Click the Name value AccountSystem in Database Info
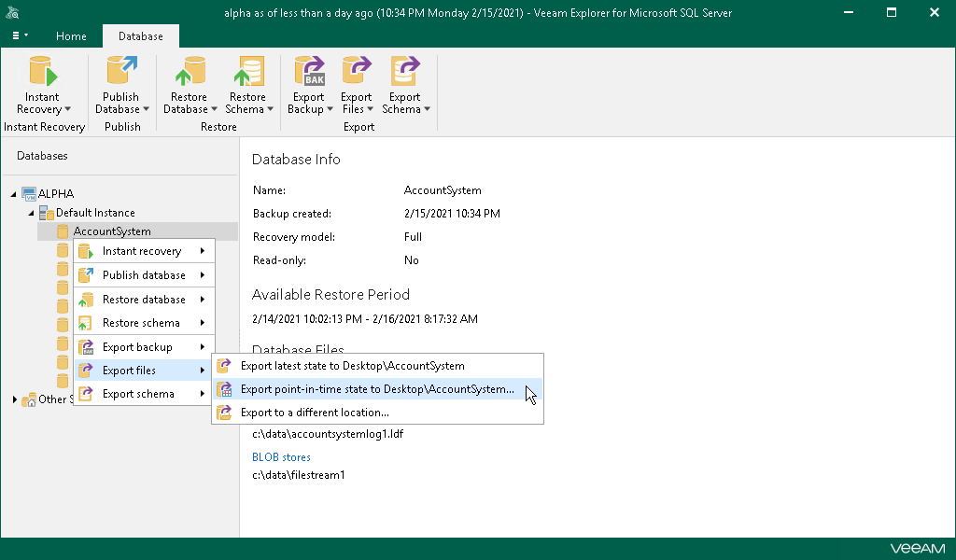Image resolution: width=956 pixels, height=560 pixels. click(x=443, y=190)
